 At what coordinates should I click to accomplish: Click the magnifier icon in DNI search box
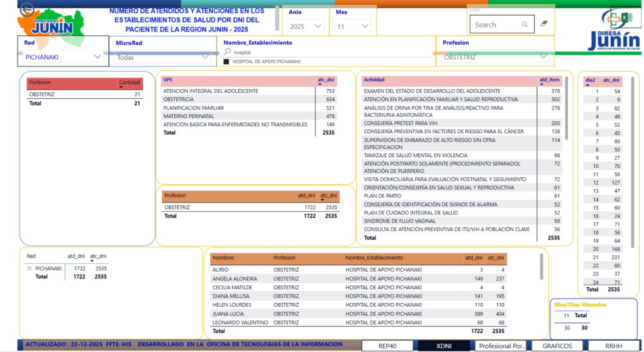pyautogui.click(x=525, y=25)
